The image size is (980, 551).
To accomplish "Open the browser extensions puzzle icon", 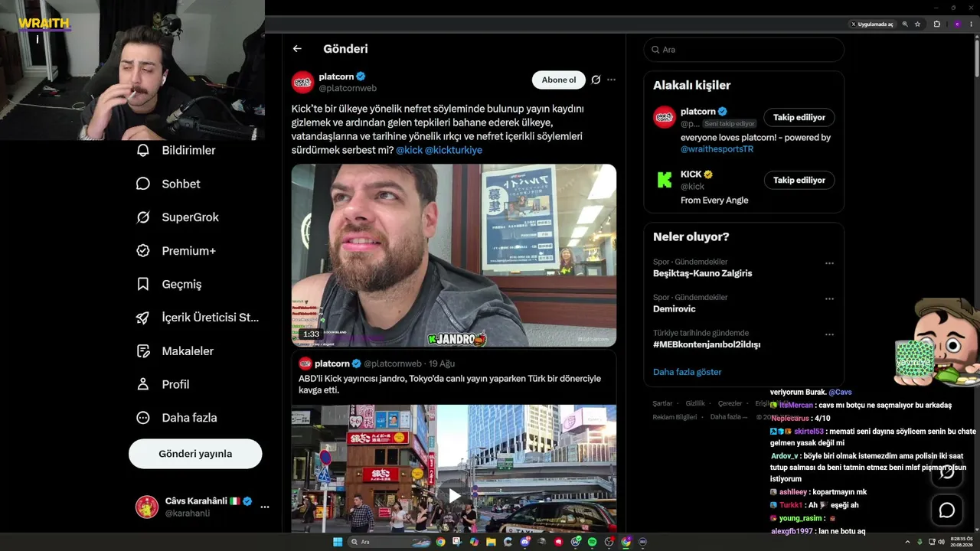I will click(x=936, y=24).
